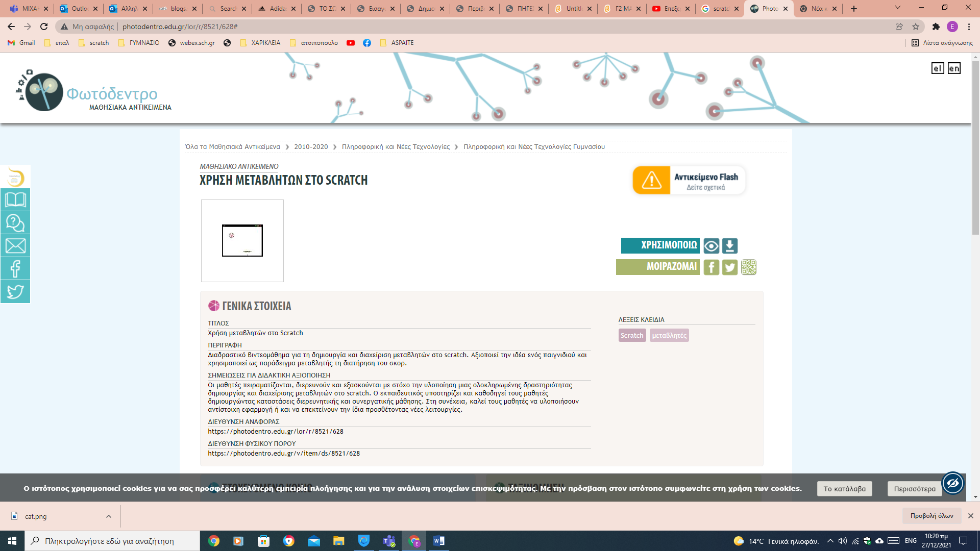Open Windows Start menu
The height and width of the screenshot is (551, 980).
(12, 541)
